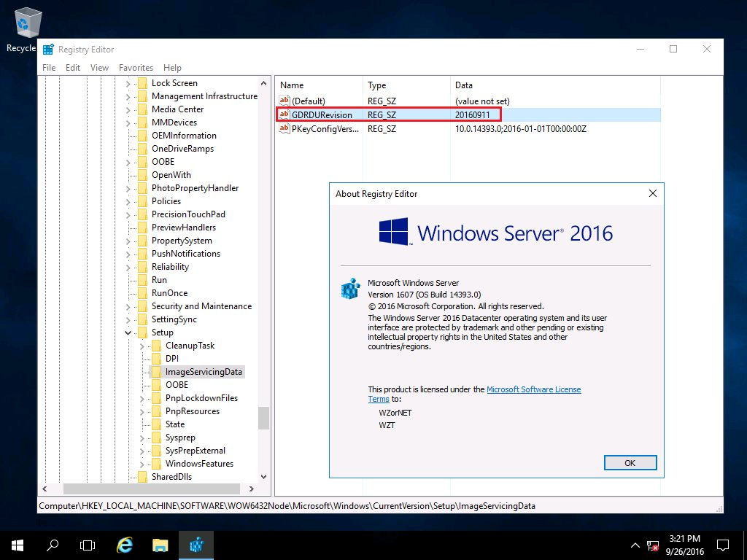Image resolution: width=747 pixels, height=560 pixels.
Task: Select the PrecisionTouchPad key
Action: tap(188, 214)
